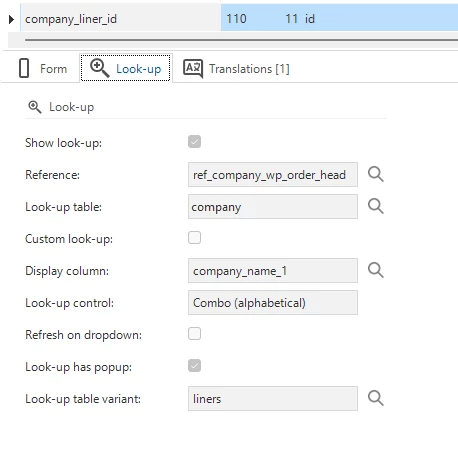The image size is (458, 464).
Task: Click the Translations tab language icon
Action: click(x=193, y=69)
